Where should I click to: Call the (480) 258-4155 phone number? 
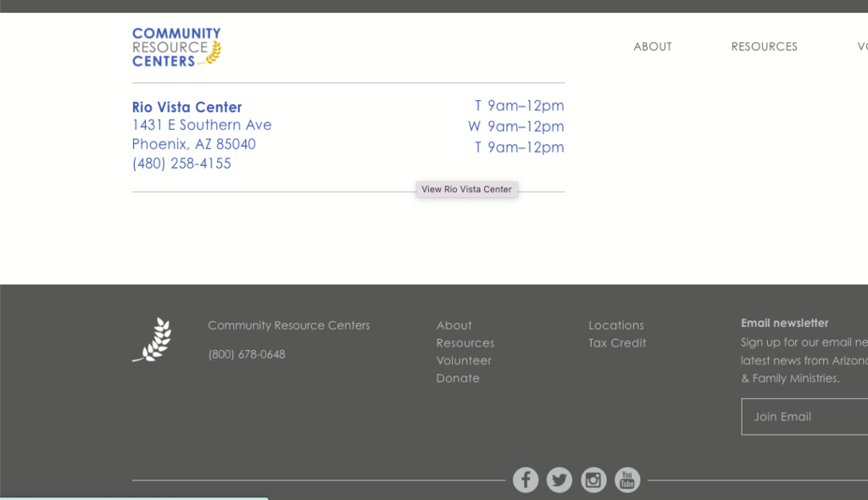[181, 164]
